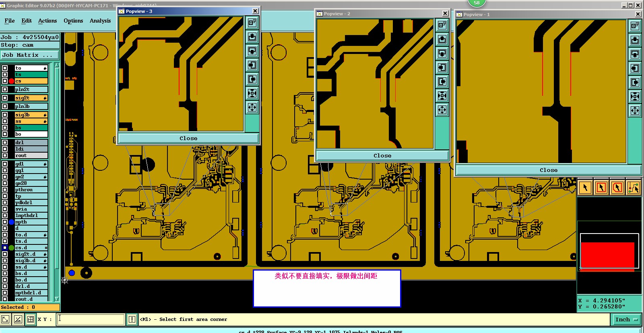Click Close button in Popview 2
This screenshot has width=644, height=333.
pos(382,155)
